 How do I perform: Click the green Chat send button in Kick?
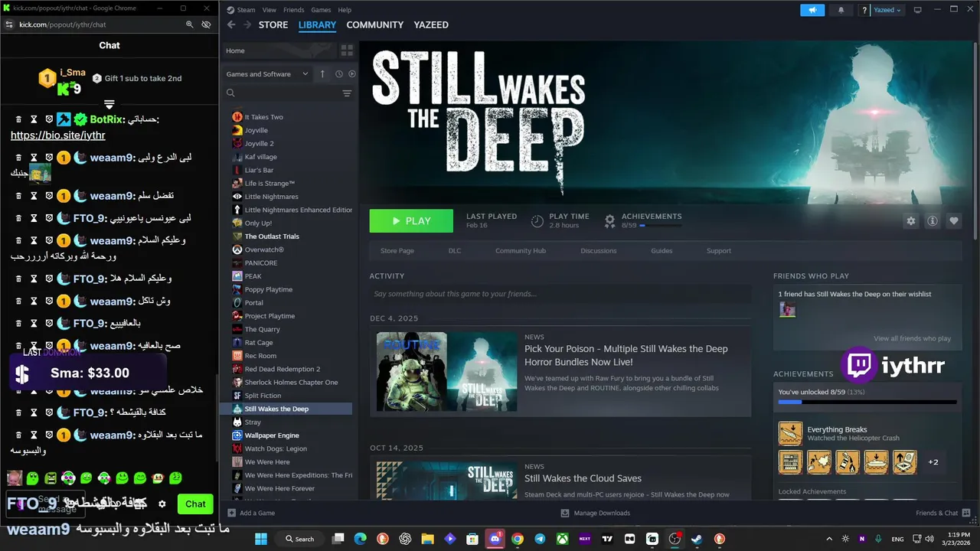point(195,504)
